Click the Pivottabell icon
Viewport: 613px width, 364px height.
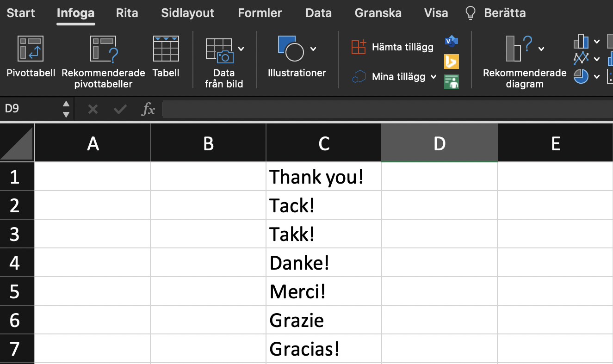[31, 49]
